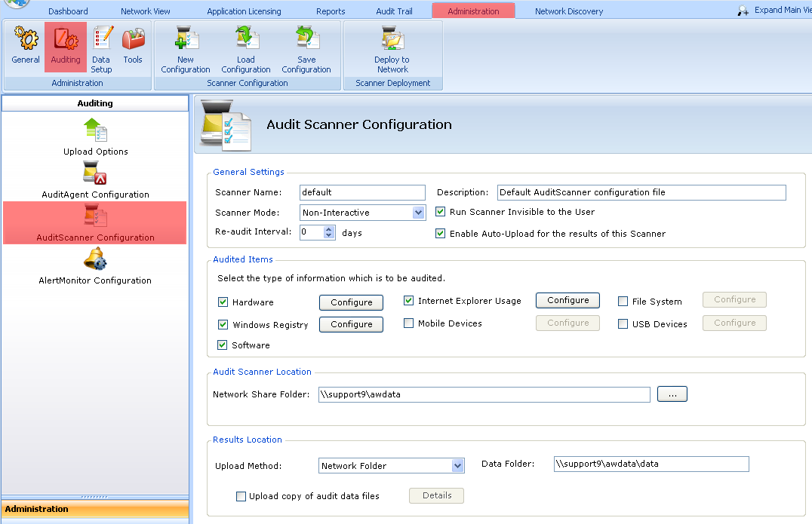Uncheck Run Scanner Invisible to the User
This screenshot has width=812, height=524.
[440, 212]
